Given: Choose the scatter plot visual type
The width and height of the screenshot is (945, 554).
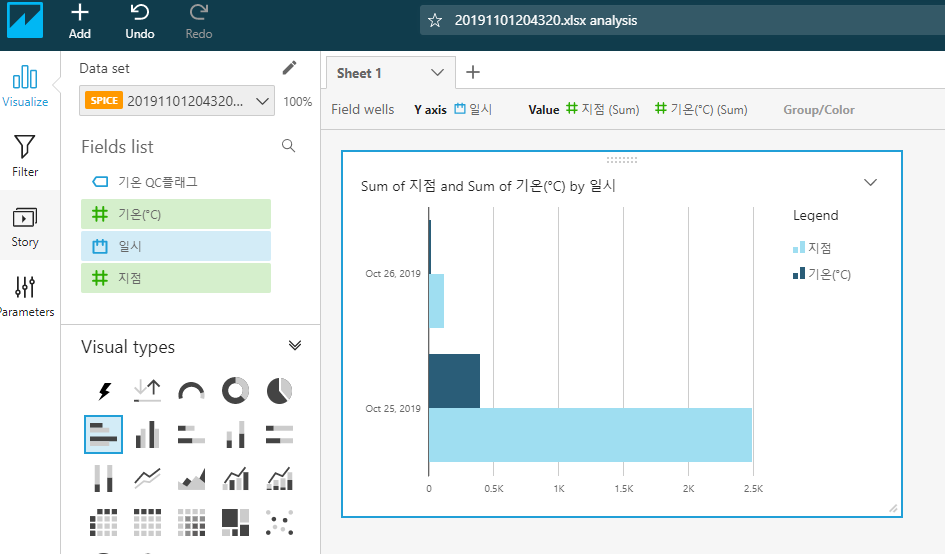Looking at the screenshot, I should [x=279, y=522].
